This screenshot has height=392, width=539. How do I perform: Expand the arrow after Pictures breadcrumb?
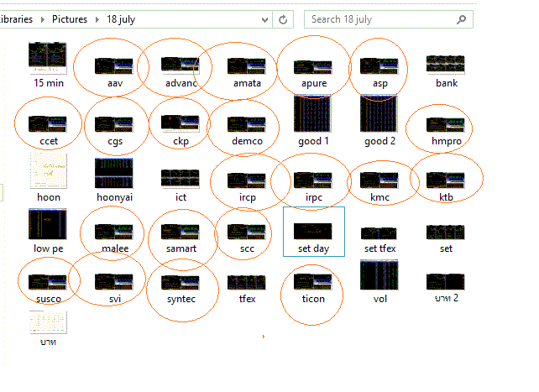pyautogui.click(x=97, y=19)
